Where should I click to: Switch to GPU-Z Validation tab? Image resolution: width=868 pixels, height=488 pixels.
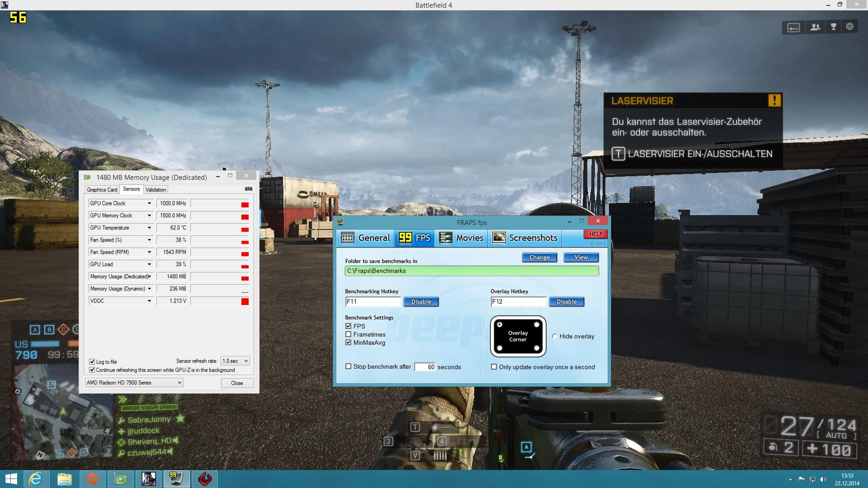(156, 190)
